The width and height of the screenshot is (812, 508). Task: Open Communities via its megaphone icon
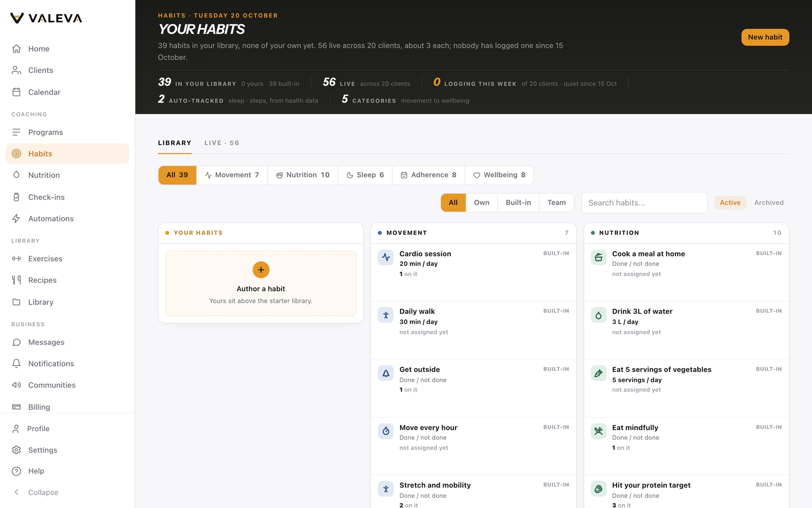(16, 385)
